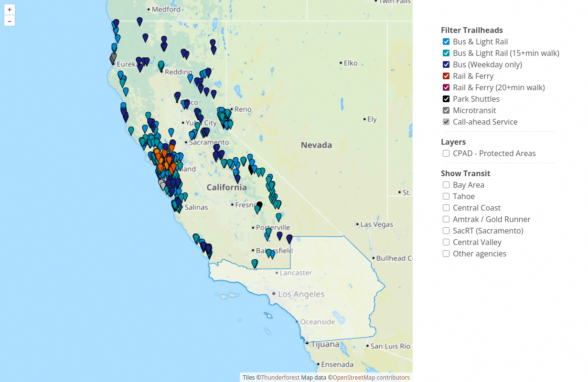This screenshot has width=588, height=382.
Task: Click the zoom in plus button
Action: [x=10, y=10]
